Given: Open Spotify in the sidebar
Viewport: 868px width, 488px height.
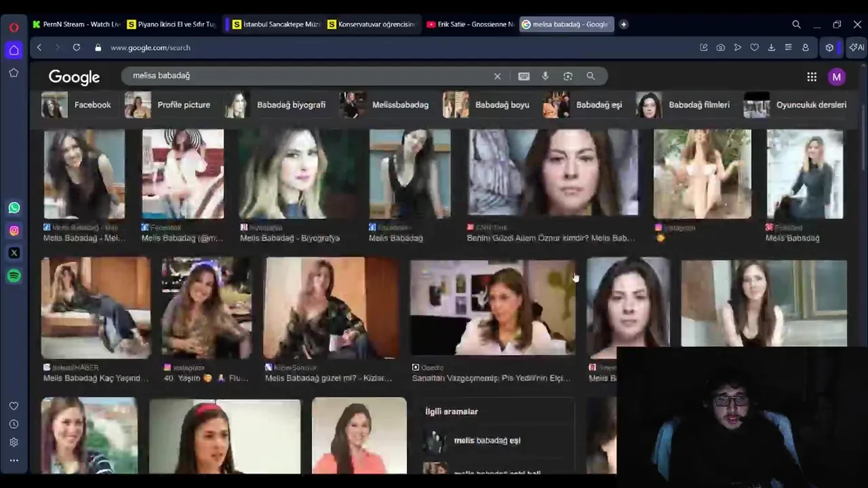Looking at the screenshot, I should (14, 276).
